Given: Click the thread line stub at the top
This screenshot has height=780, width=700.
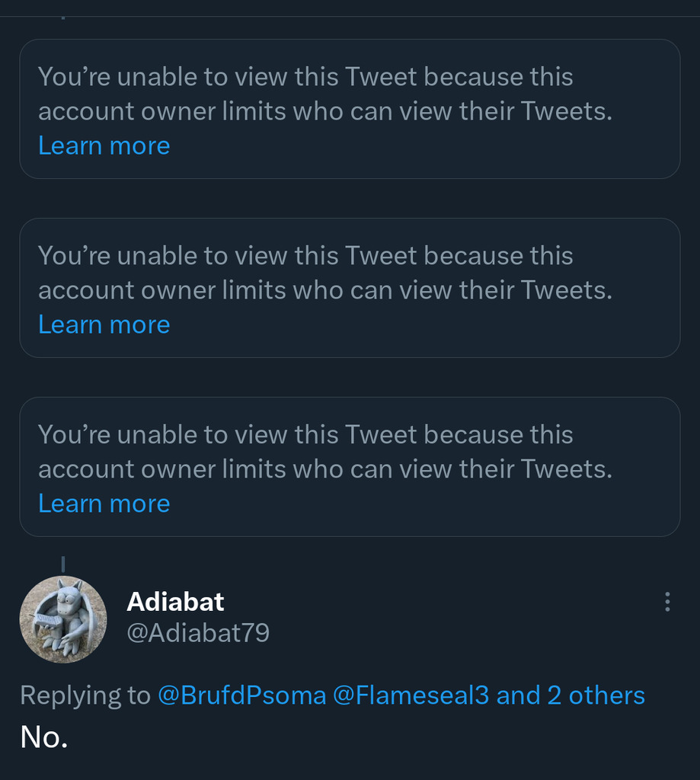Looking at the screenshot, I should (x=62, y=14).
